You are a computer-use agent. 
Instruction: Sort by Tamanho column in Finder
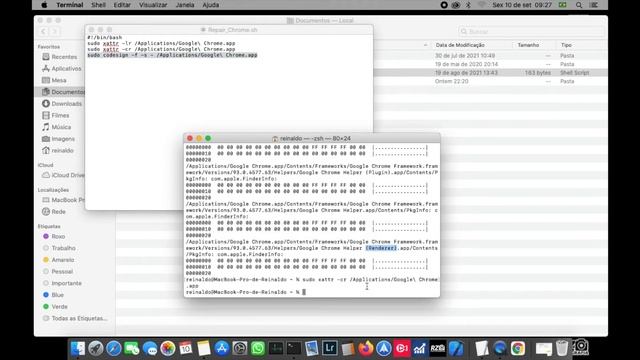point(528,45)
